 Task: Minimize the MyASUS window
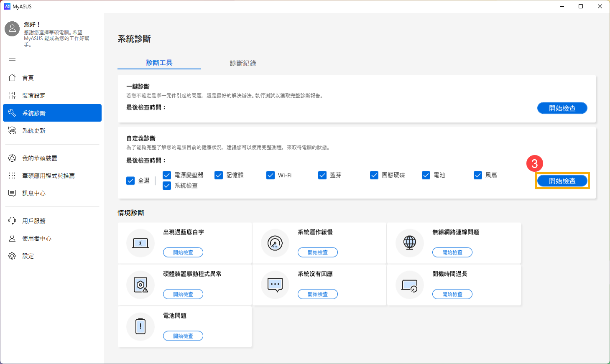[562, 6]
